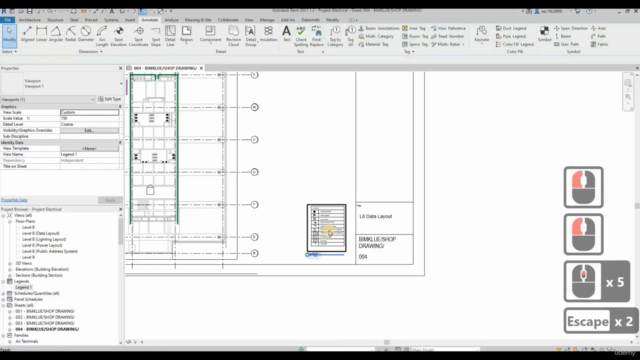Expand the Tag panel dropdown
The height and width of the screenshot is (360, 640).
[x=409, y=52]
